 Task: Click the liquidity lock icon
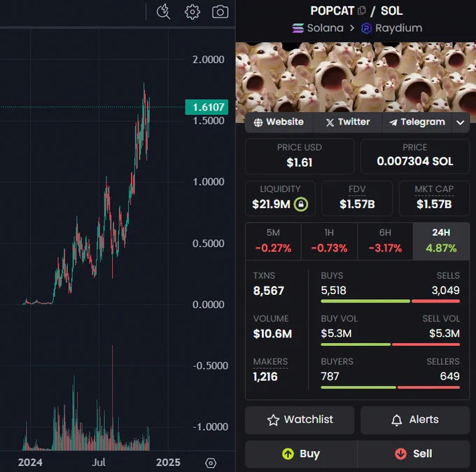click(301, 204)
